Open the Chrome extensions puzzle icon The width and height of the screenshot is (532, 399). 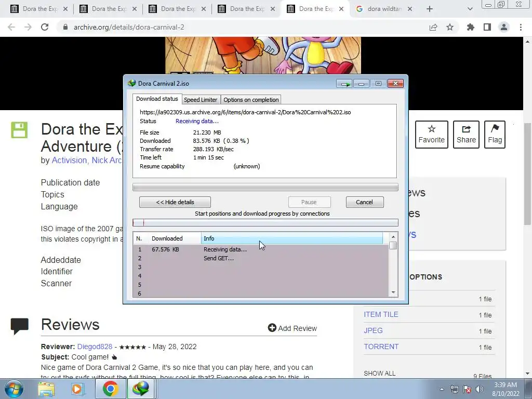[x=471, y=27]
